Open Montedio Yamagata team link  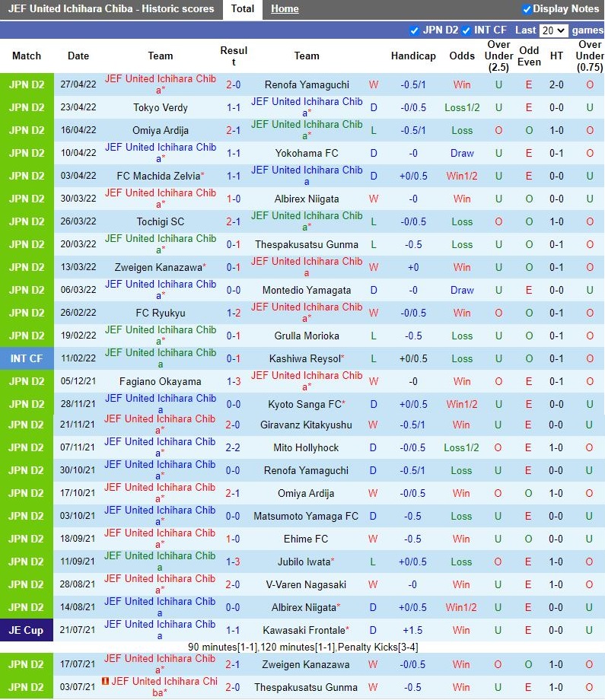306,290
